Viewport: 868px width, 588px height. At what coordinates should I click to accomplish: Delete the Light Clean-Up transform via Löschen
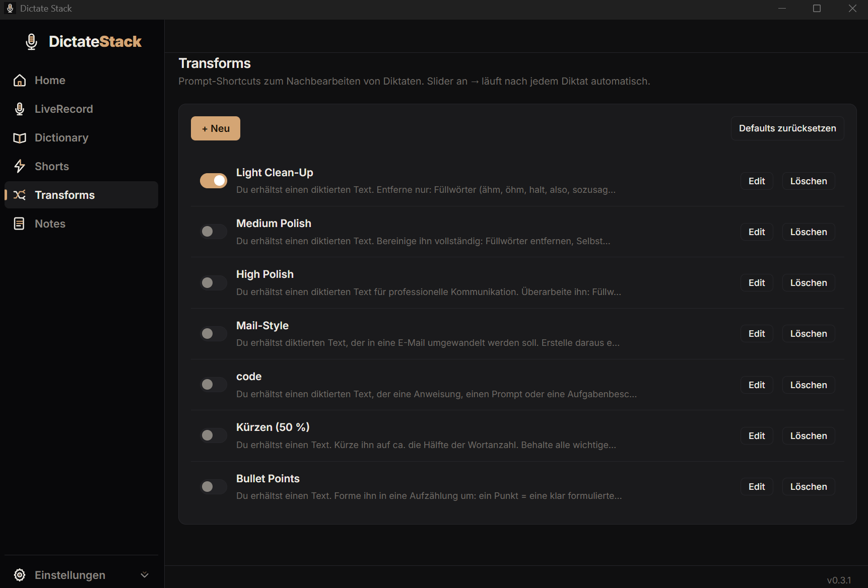[x=809, y=181]
